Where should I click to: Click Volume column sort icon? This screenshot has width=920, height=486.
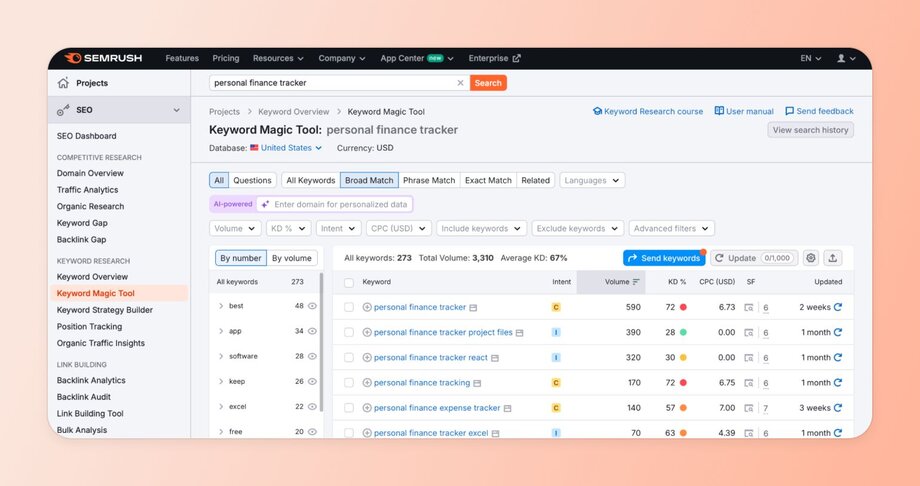pyautogui.click(x=636, y=282)
